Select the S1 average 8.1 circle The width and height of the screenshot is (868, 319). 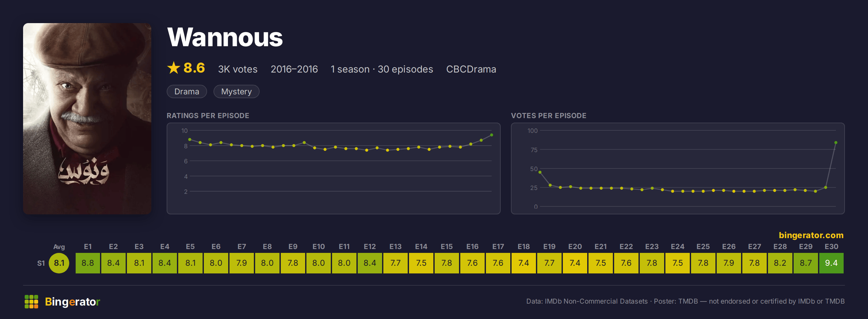point(59,263)
